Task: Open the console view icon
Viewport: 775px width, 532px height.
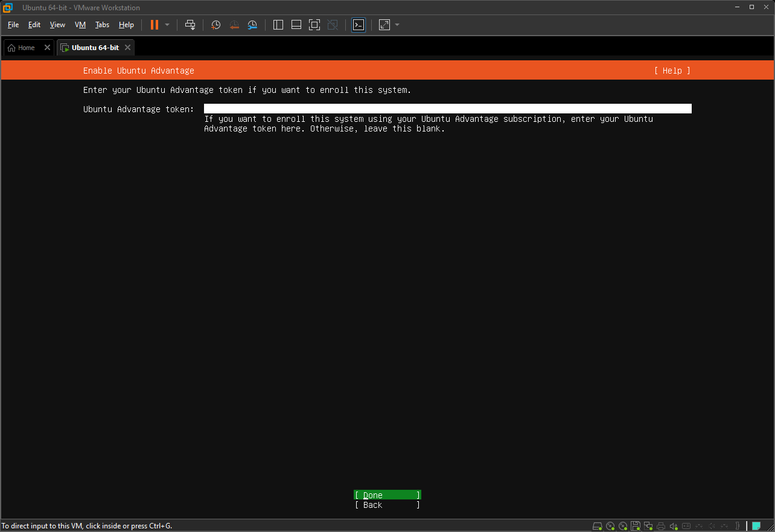Action: [x=359, y=25]
